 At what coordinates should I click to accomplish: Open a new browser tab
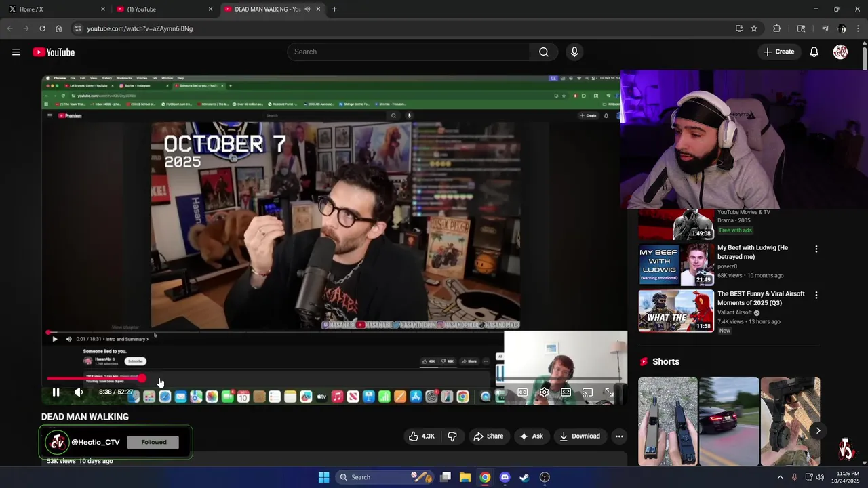(334, 9)
